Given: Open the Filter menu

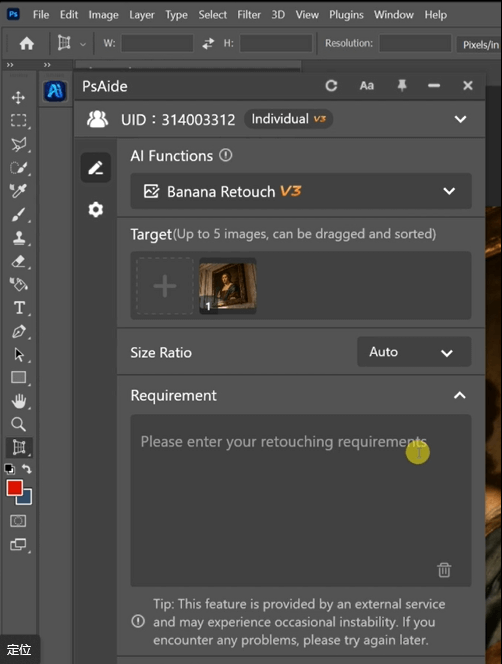Looking at the screenshot, I should (249, 15).
